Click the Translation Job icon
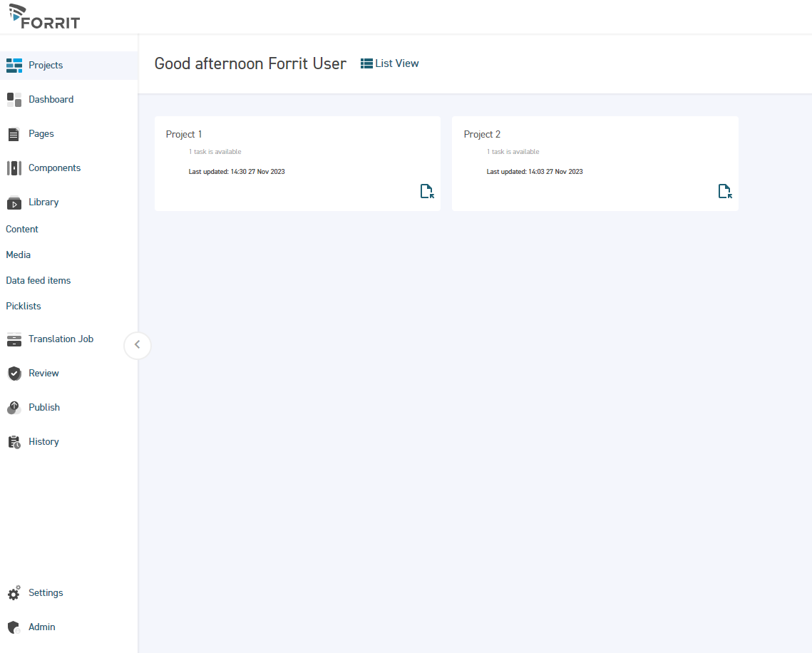Screen dimensions: 812x653 (x=14, y=339)
